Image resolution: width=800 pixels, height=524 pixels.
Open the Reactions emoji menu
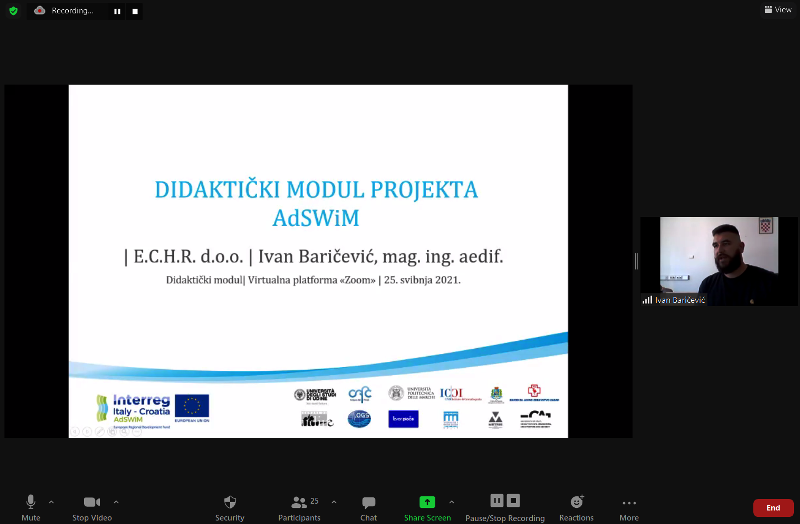point(576,502)
